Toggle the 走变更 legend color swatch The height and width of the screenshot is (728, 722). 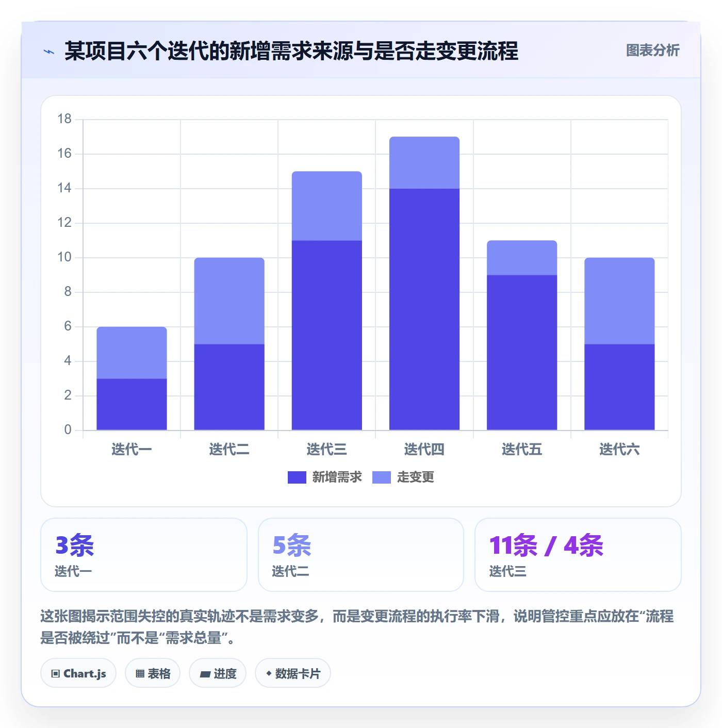pyautogui.click(x=382, y=477)
